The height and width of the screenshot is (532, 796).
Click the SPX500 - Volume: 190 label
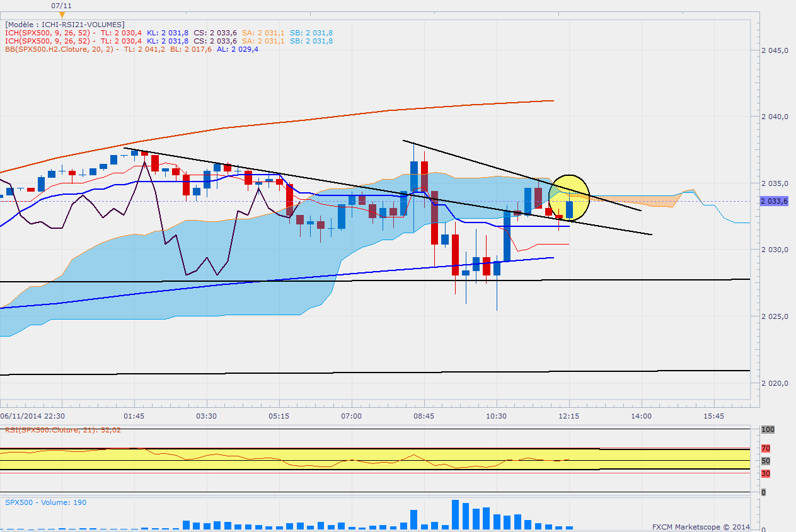tap(45, 502)
